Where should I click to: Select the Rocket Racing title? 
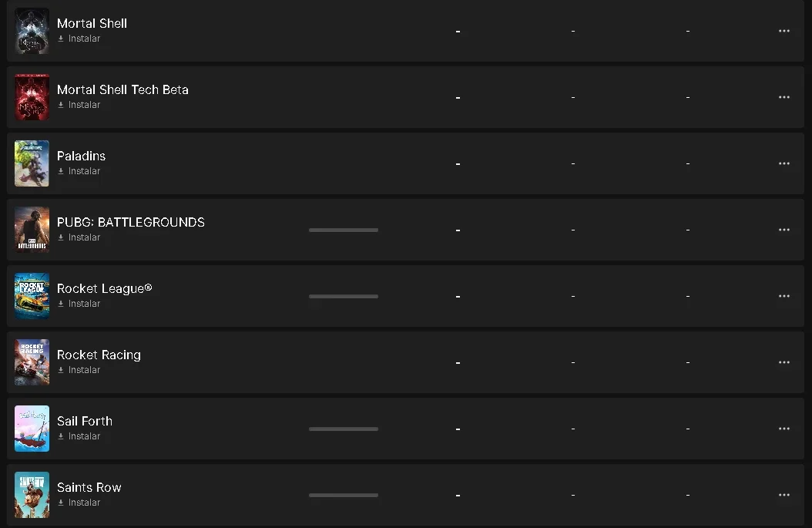coord(99,355)
